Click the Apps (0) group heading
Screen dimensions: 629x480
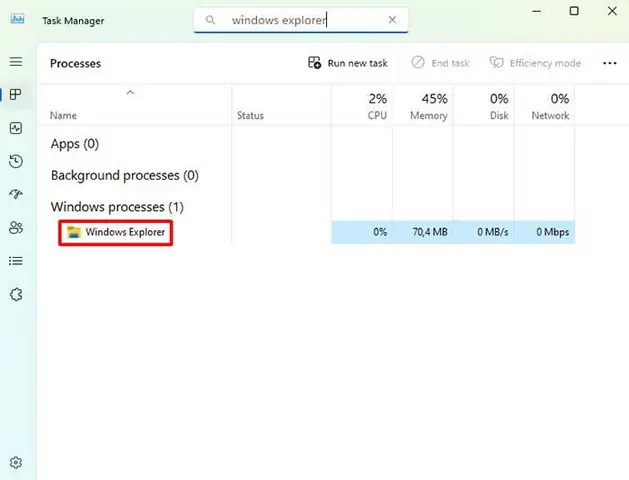coord(75,144)
